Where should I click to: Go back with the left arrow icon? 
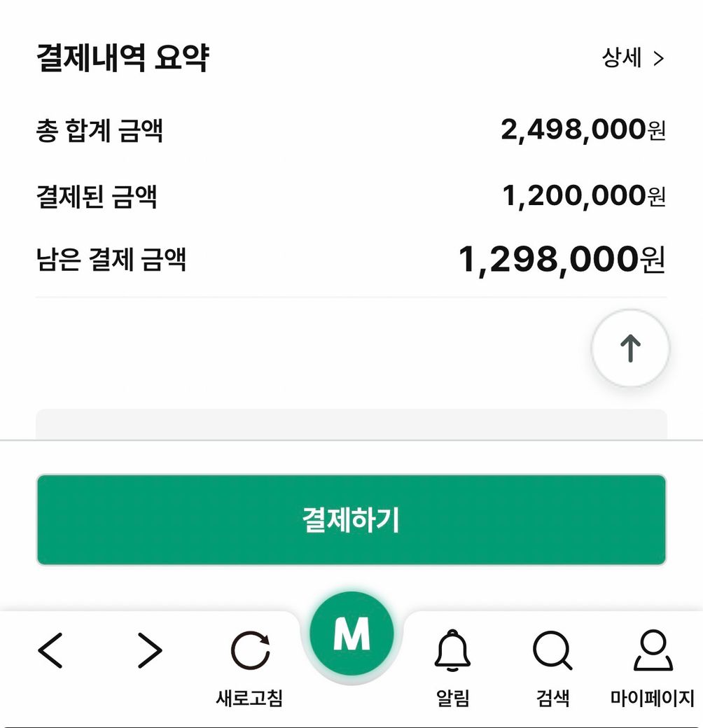pos(50,650)
